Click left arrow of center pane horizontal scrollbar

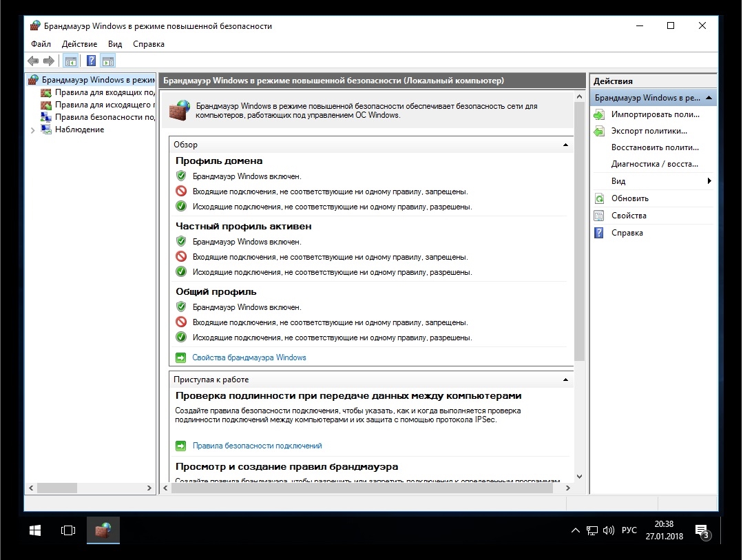pos(165,488)
